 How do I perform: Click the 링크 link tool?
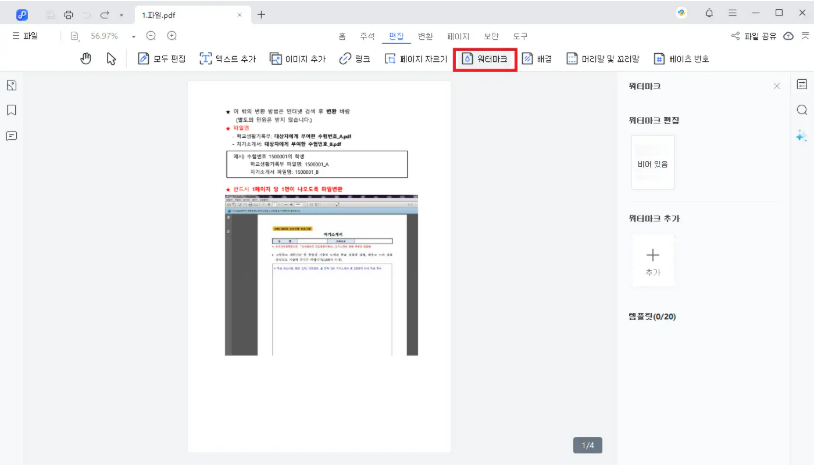(355, 59)
